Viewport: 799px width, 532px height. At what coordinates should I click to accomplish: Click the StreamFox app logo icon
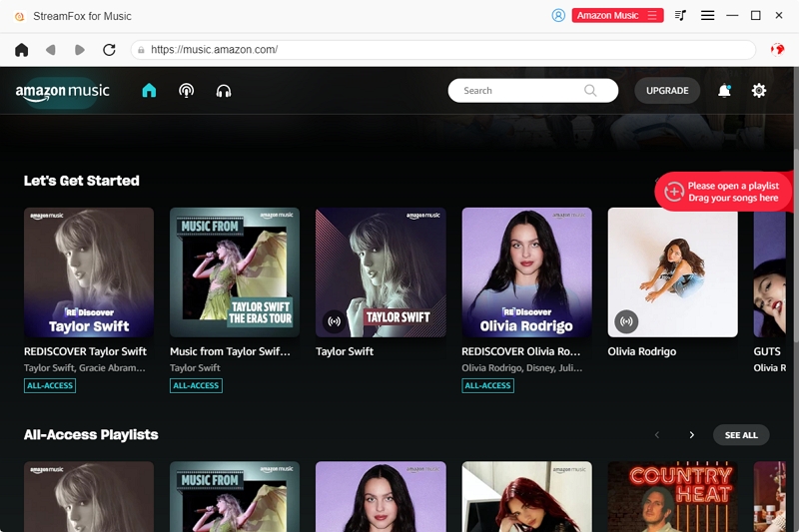[19, 16]
